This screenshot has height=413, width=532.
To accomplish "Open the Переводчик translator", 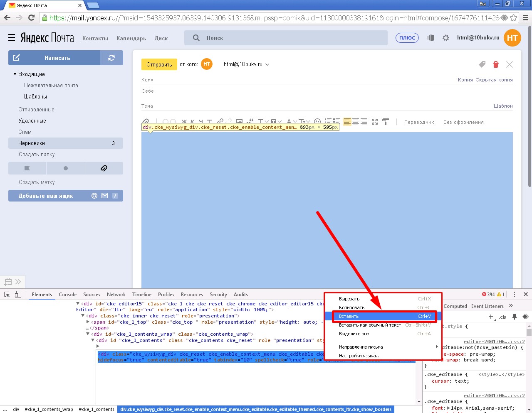I will pyautogui.click(x=419, y=122).
